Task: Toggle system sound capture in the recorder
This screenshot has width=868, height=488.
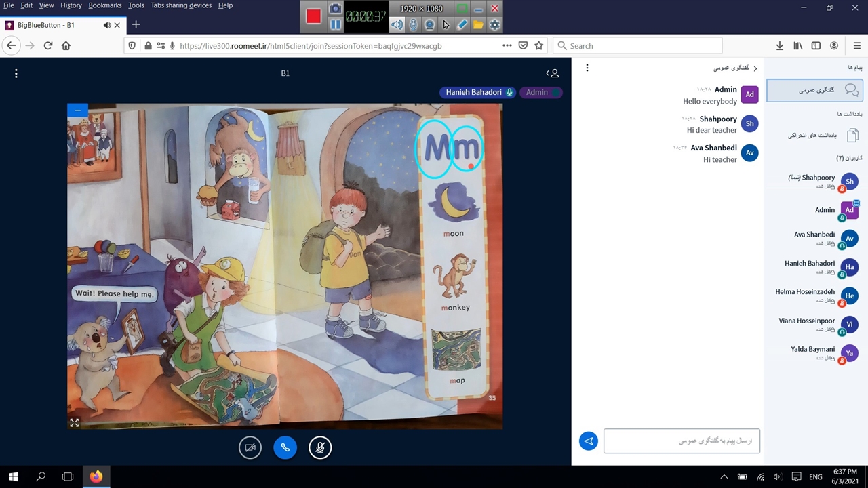Action: pyautogui.click(x=397, y=24)
